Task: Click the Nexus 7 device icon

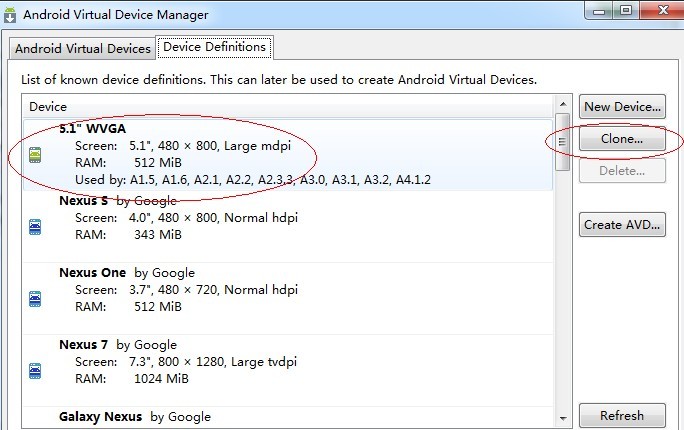Action: click(36, 370)
